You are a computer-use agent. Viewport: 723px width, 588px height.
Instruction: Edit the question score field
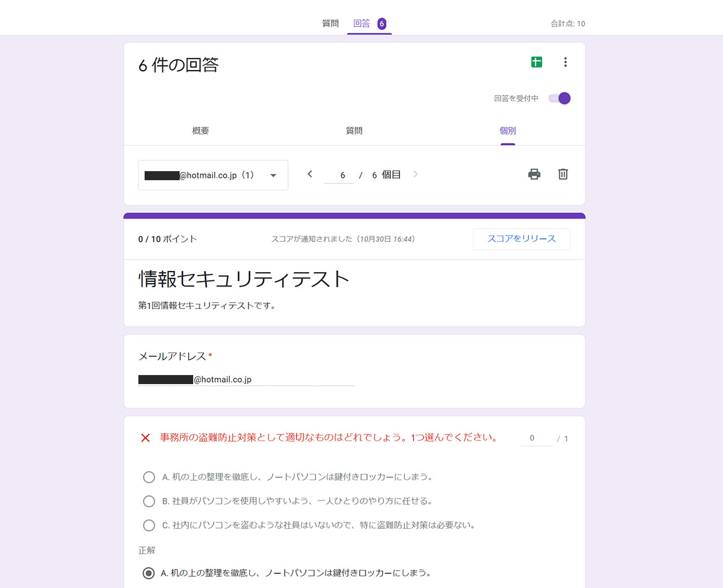[x=535, y=438]
